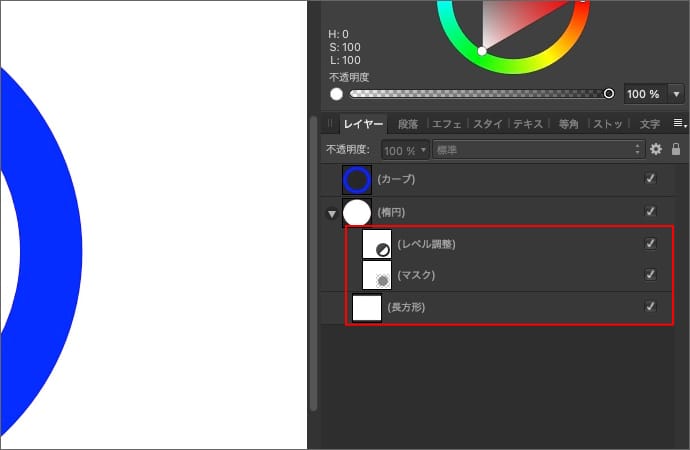690x450 pixels.
Task: Hide the カーブ layer using its checkbox
Action: [651, 179]
